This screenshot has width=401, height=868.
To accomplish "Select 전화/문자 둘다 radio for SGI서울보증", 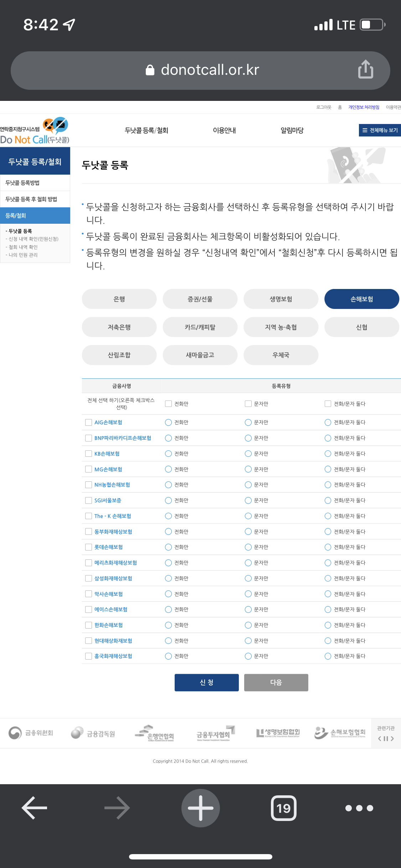I will pyautogui.click(x=328, y=500).
